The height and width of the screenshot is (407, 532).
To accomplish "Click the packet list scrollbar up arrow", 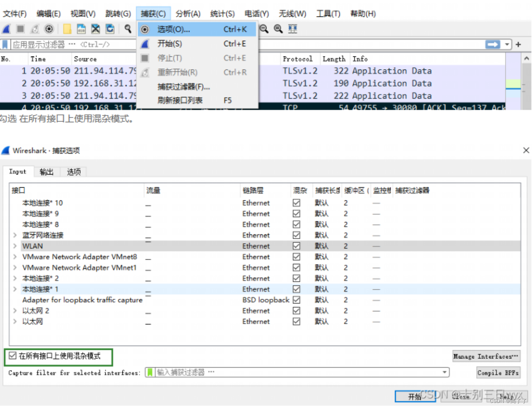I will (x=526, y=59).
